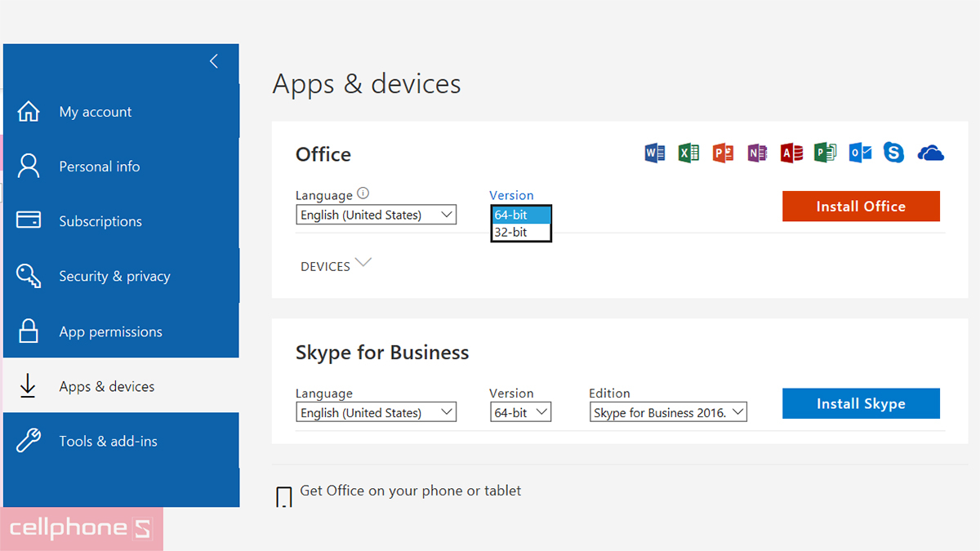The width and height of the screenshot is (980, 551).
Task: Choose 32-bit in Office Version list
Action: tap(521, 232)
